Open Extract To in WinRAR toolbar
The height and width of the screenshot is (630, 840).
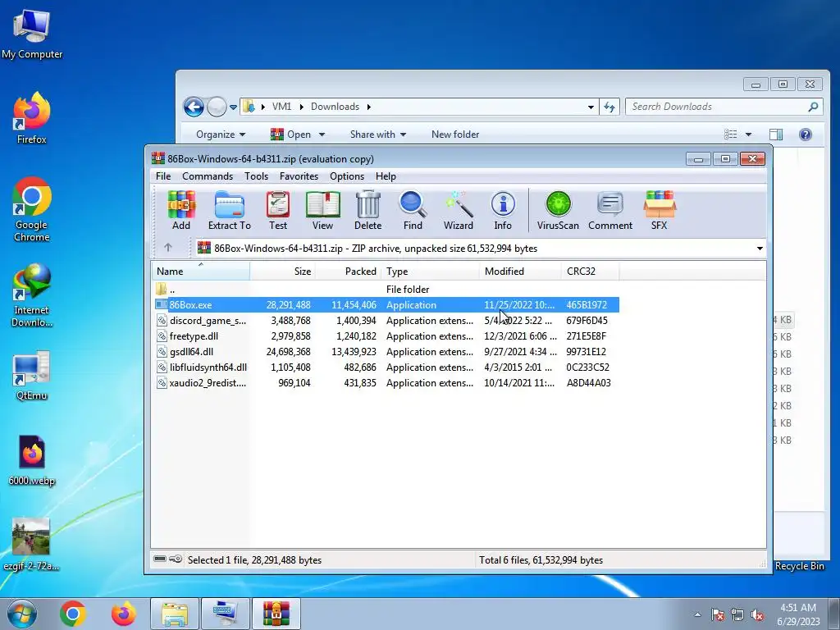(230, 211)
